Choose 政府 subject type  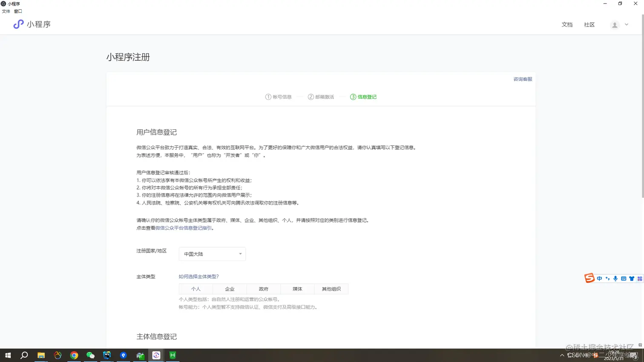coord(264,289)
